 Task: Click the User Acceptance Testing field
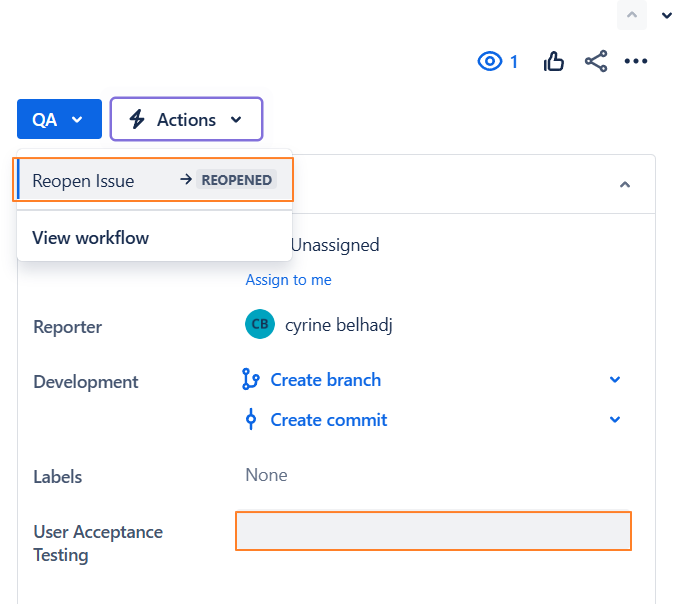coord(433,531)
